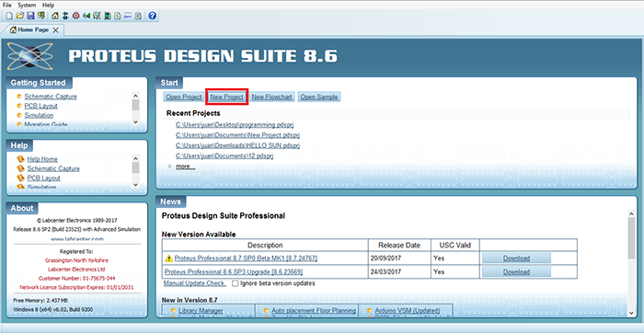The width and height of the screenshot is (644, 333).
Task: Open the System menu
Action: pos(27,5)
